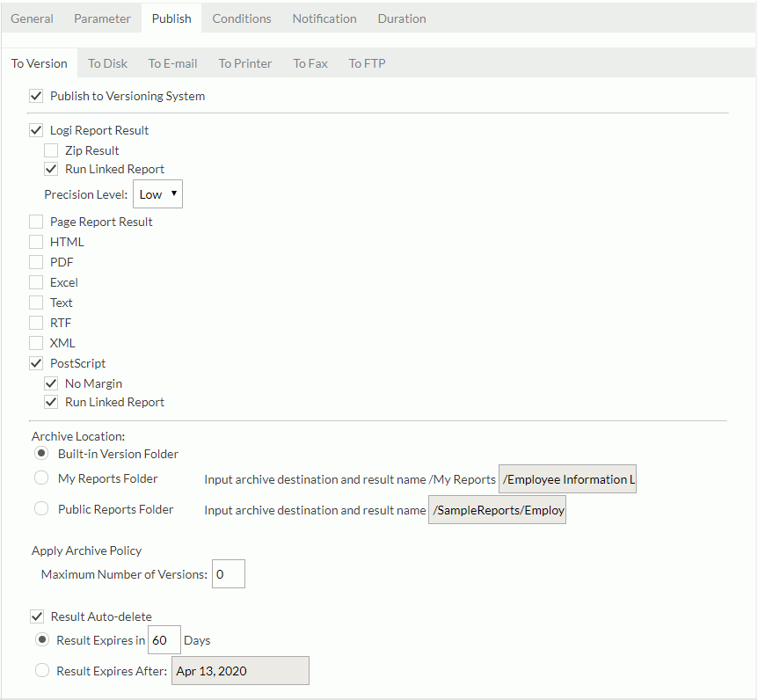This screenshot has width=758, height=700.
Task: Switch to the To Disk sub-tab
Action: click(107, 62)
